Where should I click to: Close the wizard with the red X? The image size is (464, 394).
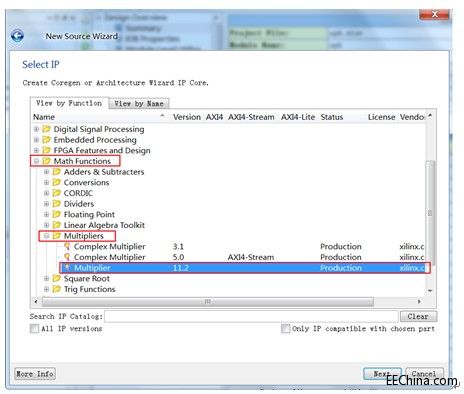pyautogui.click(x=434, y=14)
